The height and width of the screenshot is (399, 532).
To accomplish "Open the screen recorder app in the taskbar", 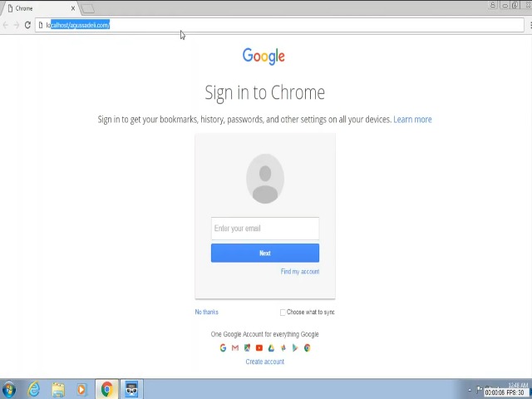I will (131, 389).
